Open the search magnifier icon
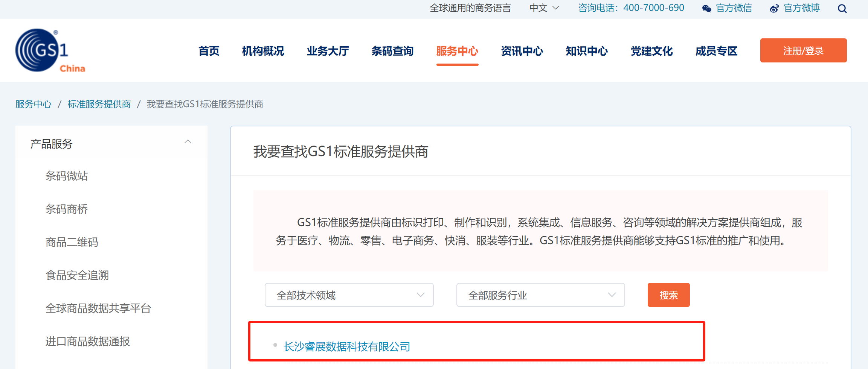Image resolution: width=868 pixels, height=369 pixels. (842, 9)
